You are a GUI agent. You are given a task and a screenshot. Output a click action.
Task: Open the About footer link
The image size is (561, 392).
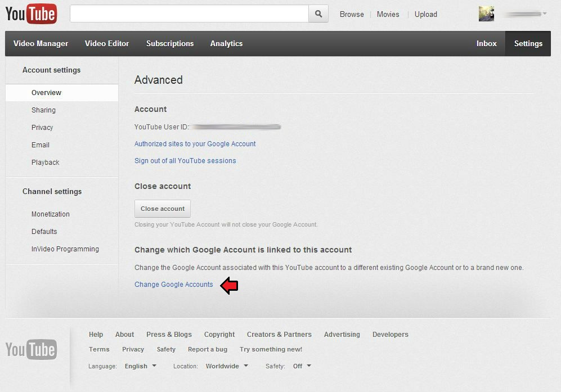pyautogui.click(x=124, y=335)
